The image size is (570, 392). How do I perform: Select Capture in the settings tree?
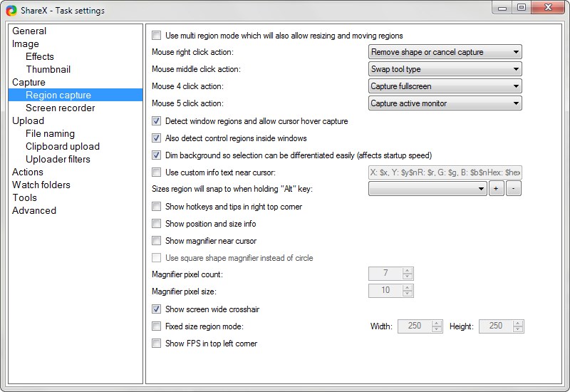[x=28, y=82]
